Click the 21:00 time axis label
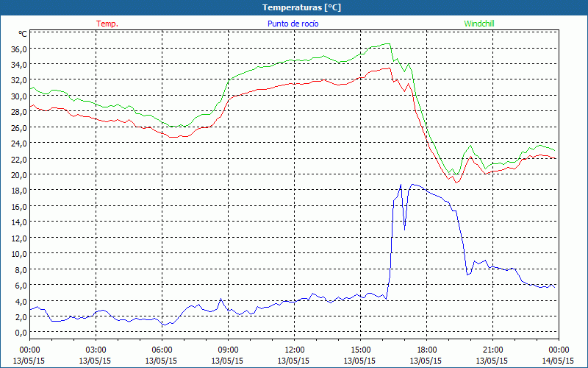Viewport: 588px width, 368px height. 492,350
